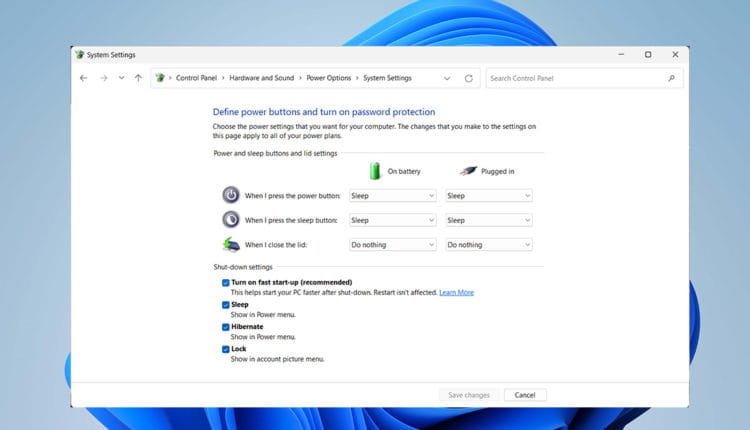The height and width of the screenshot is (430, 750).
Task: Toggle the Lock checkbox
Action: point(226,349)
